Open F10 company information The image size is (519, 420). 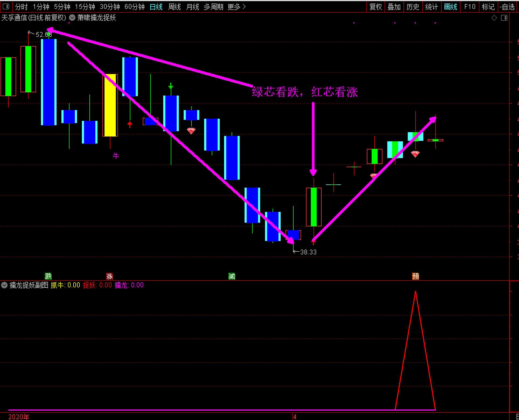(x=469, y=7)
